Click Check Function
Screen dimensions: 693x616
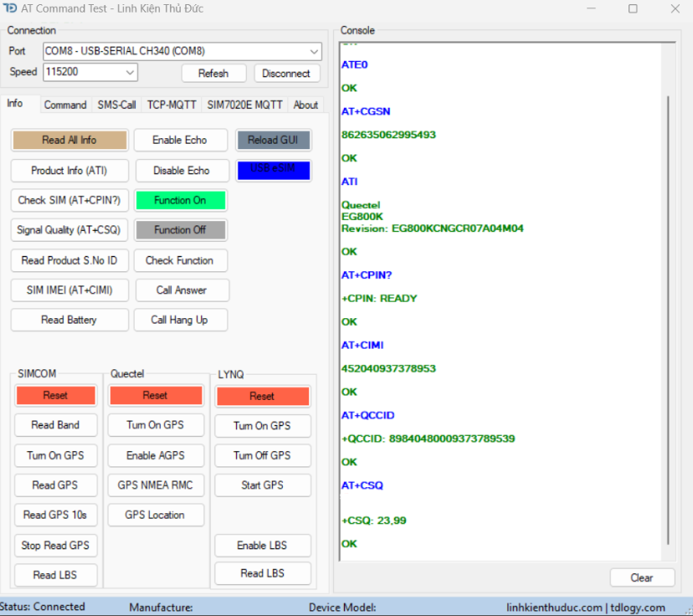pyautogui.click(x=180, y=260)
